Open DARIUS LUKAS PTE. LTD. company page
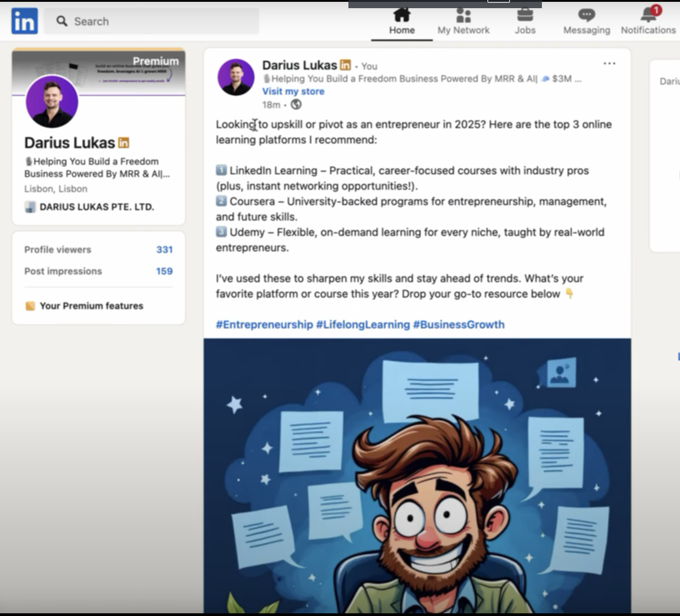Viewport: 680px width, 616px height. click(96, 207)
